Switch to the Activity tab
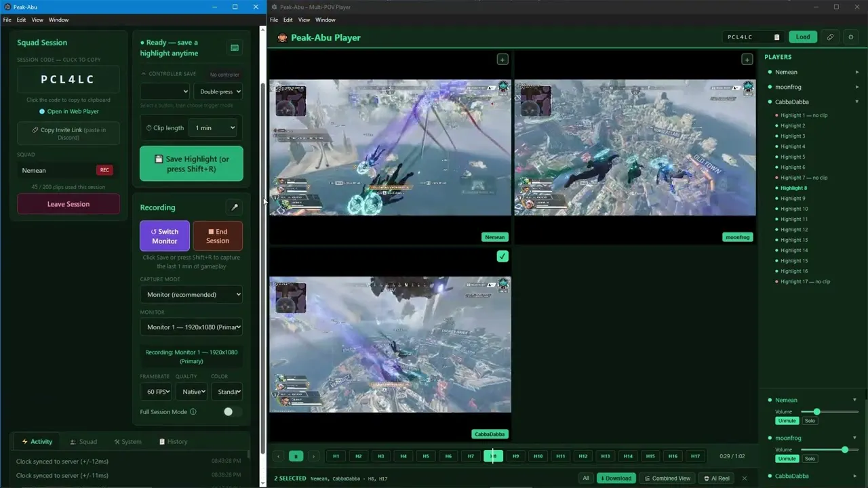Viewport: 868px width, 488px height. 37,442
